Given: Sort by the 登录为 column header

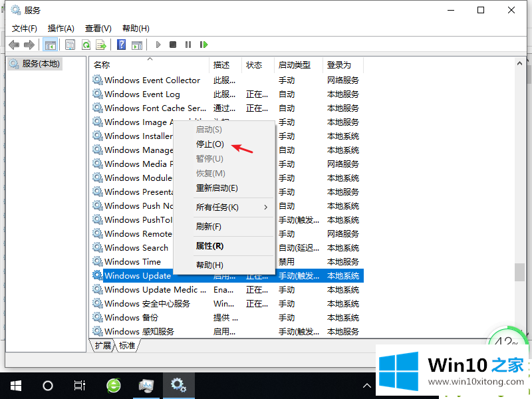Looking at the screenshot, I should click(343, 65).
